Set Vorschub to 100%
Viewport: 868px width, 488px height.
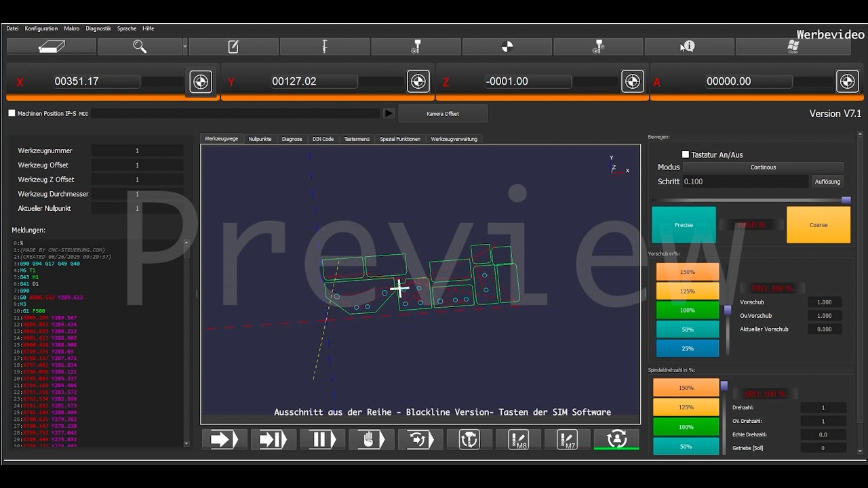(688, 310)
